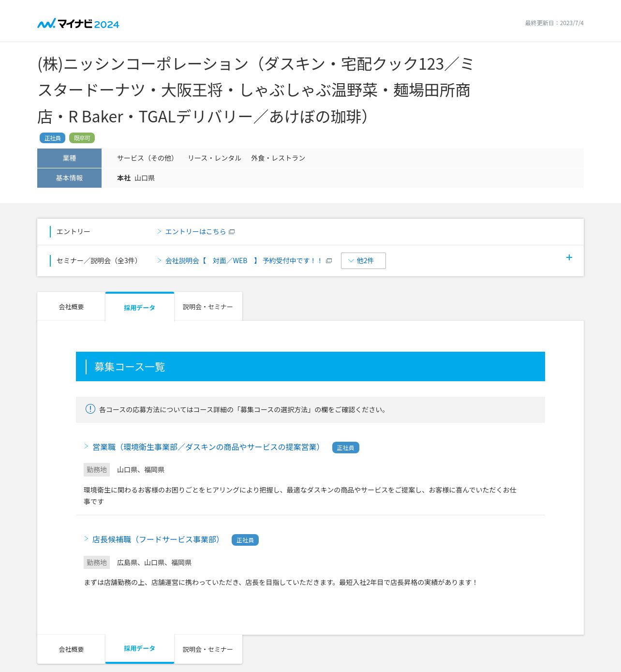The height and width of the screenshot is (672, 621).
Task: Click the 正社員 badge beside 店長候補職 course
Action: (245, 540)
